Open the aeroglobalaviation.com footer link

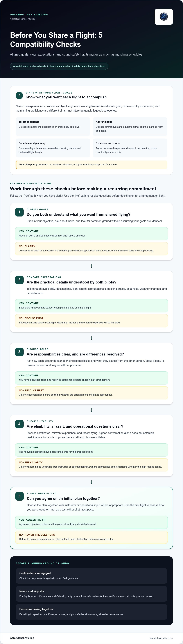161,638
